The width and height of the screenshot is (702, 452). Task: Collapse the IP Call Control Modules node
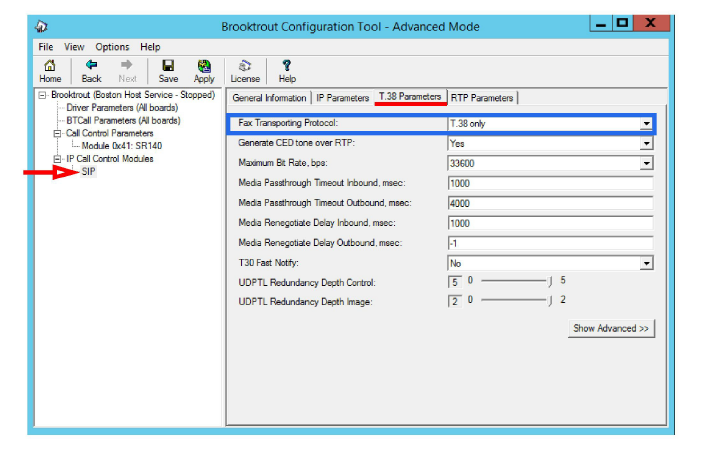[x=57, y=159]
